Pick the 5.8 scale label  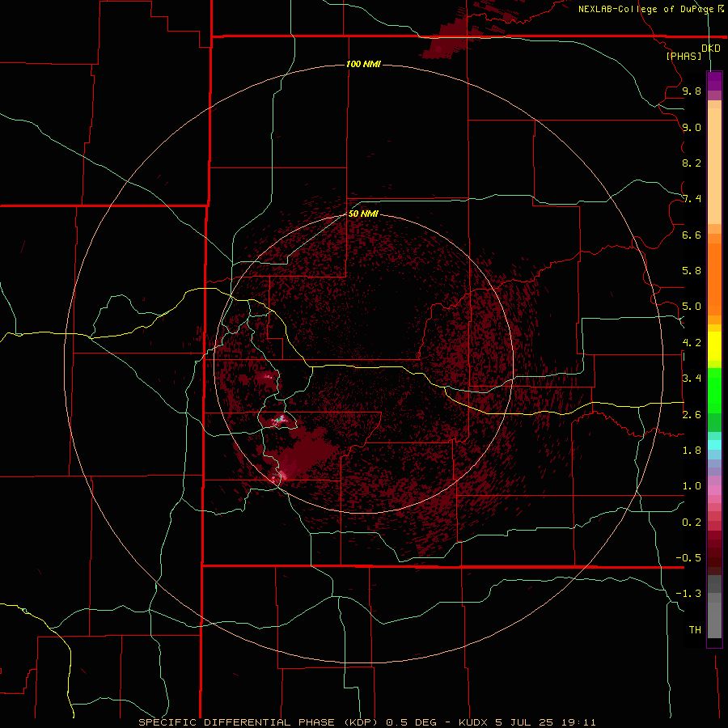point(692,271)
